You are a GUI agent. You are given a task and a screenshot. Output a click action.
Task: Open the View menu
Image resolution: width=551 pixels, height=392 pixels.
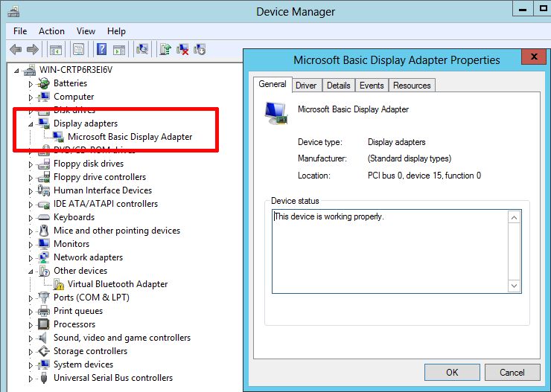pos(86,31)
